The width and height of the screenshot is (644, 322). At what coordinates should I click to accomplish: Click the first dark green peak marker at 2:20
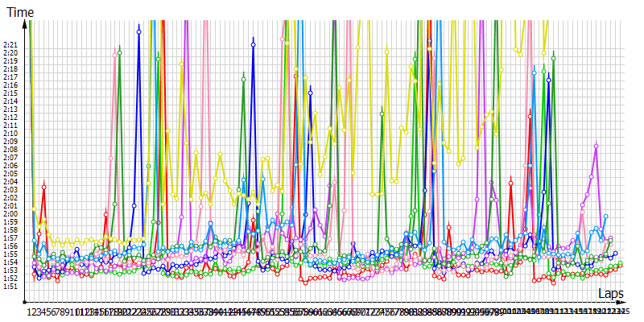point(120,52)
